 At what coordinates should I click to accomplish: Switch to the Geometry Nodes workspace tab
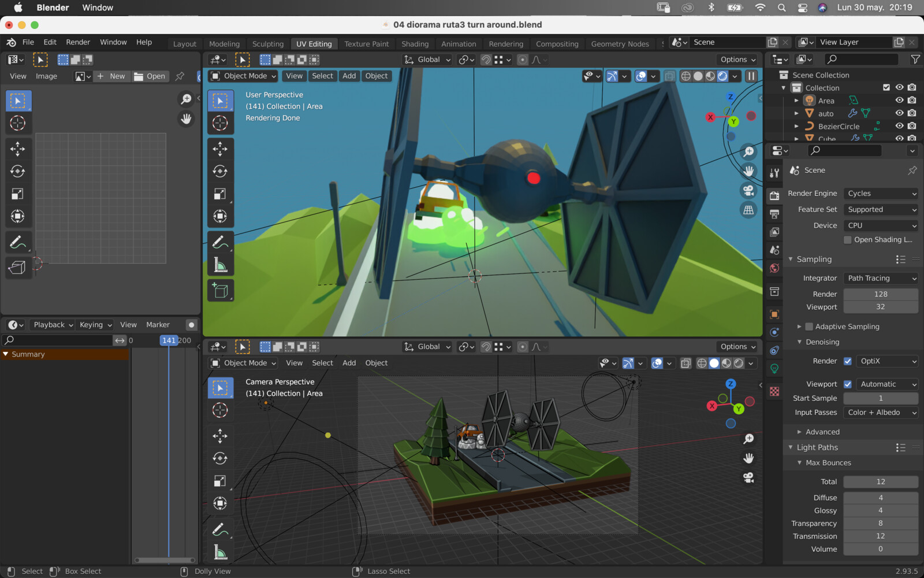click(620, 44)
